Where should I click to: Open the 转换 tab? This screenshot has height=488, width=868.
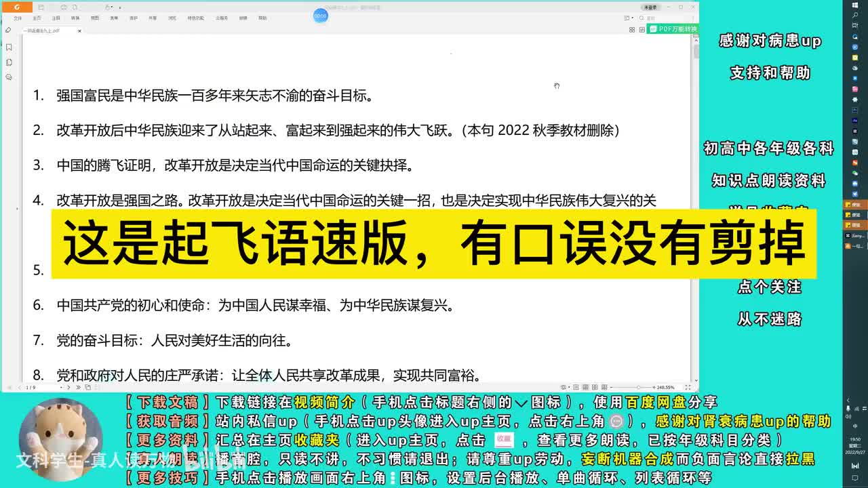click(x=75, y=18)
